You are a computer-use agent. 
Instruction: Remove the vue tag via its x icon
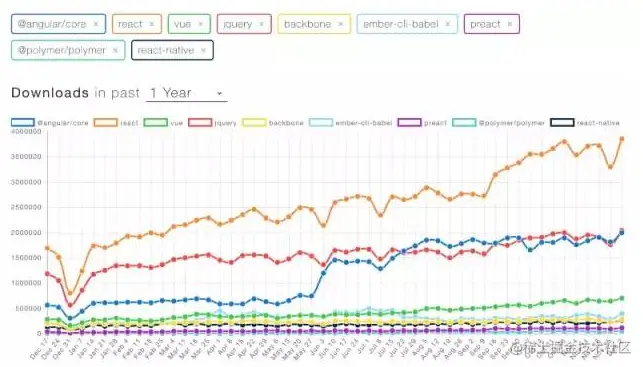pyautogui.click(x=201, y=24)
